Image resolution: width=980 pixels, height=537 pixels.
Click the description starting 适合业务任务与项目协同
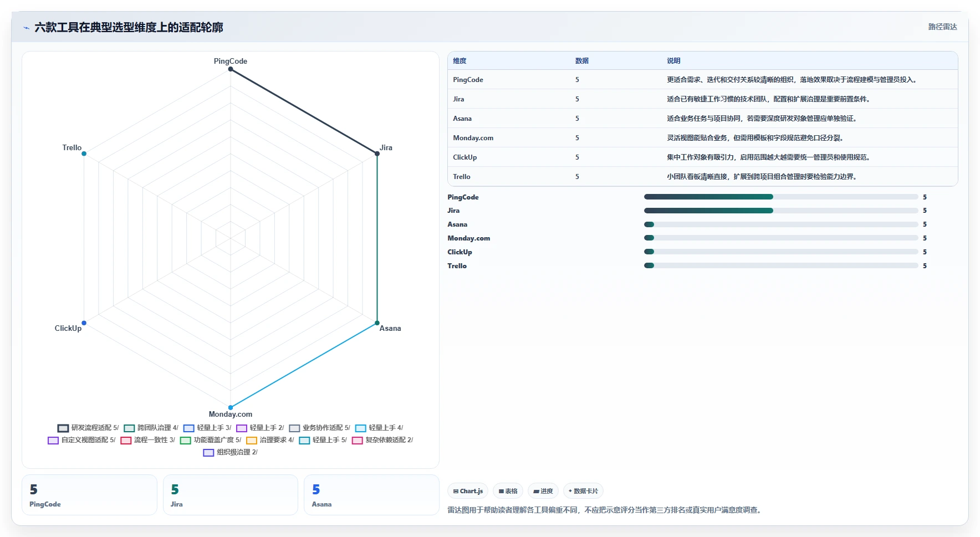coord(763,119)
